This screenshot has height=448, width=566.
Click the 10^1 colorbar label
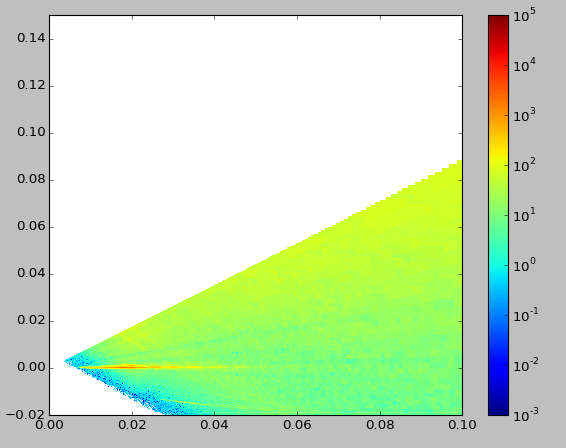524,216
